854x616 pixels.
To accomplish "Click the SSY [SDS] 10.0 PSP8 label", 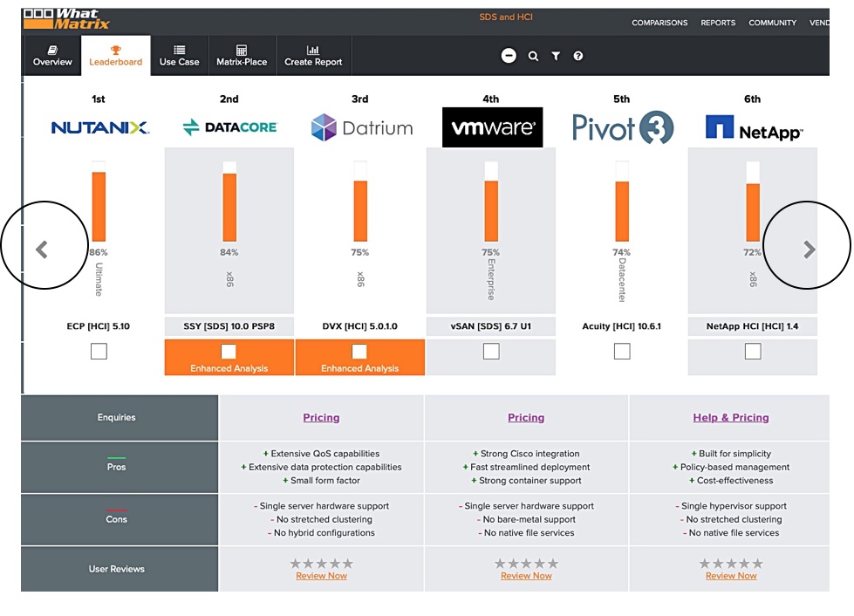I will click(x=229, y=326).
